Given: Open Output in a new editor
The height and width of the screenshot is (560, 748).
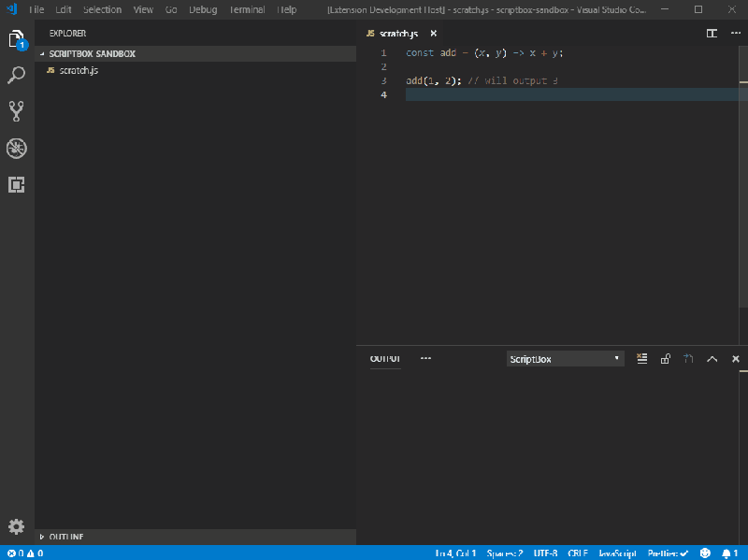Looking at the screenshot, I should tap(688, 358).
